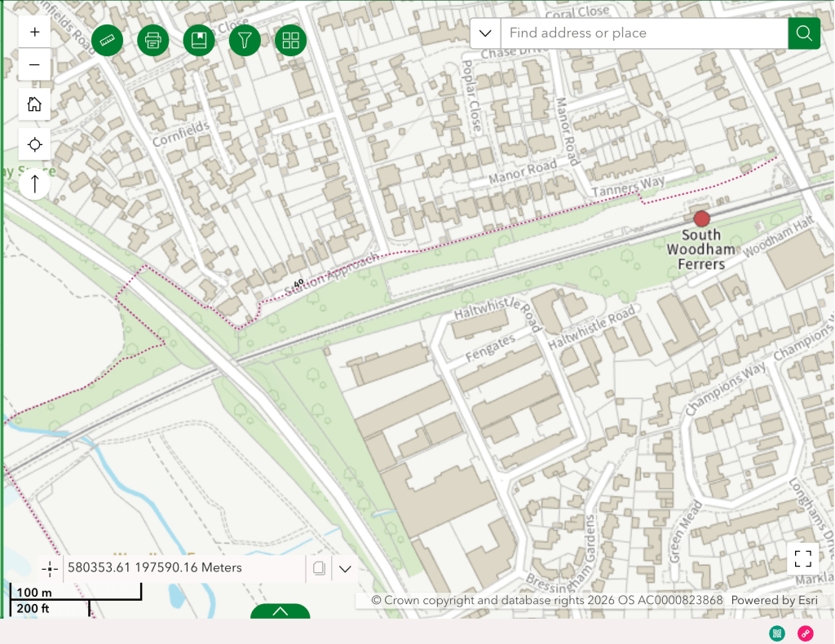Click the Find address or place field

[x=644, y=33]
